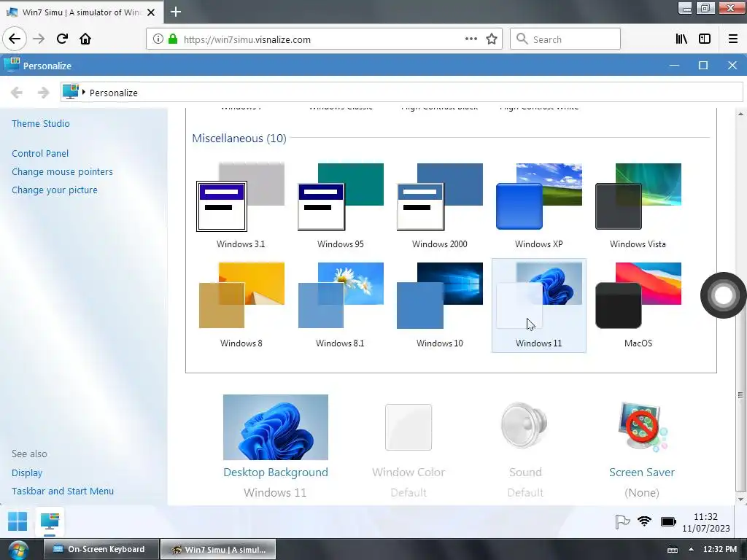Select the Windows 3.1 theme thumbnail
The width and height of the screenshot is (747, 560).
point(241,205)
